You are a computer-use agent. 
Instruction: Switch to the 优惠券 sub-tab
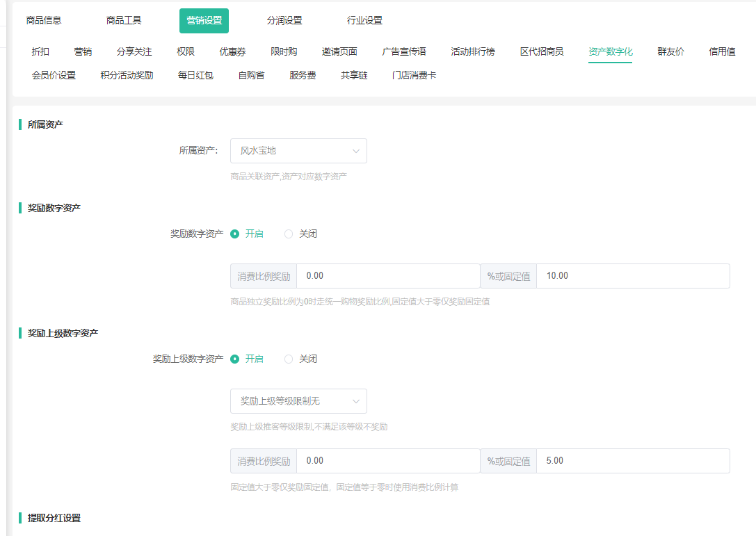(x=232, y=51)
